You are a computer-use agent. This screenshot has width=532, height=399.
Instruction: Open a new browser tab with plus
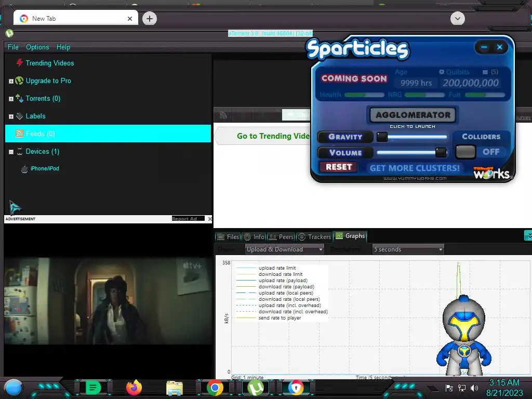tap(150, 19)
